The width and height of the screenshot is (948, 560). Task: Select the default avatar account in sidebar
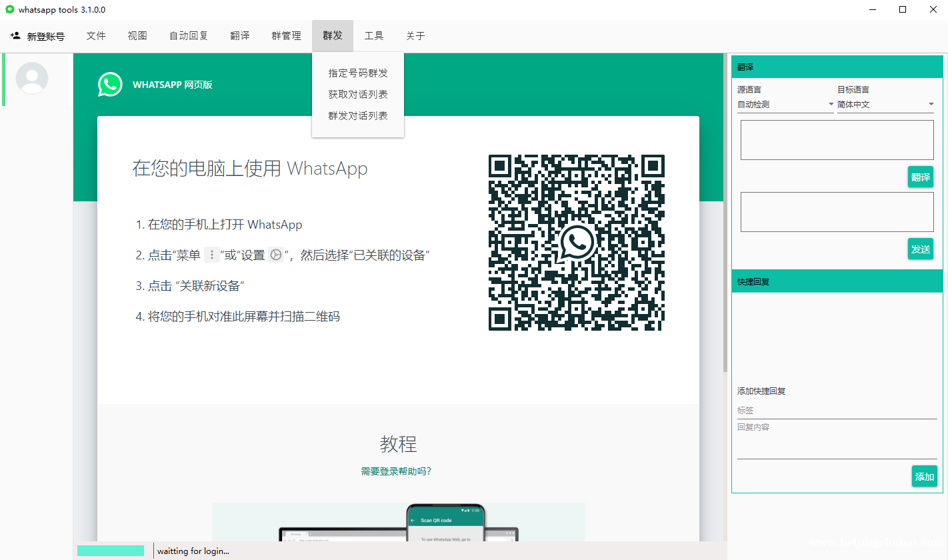click(32, 79)
